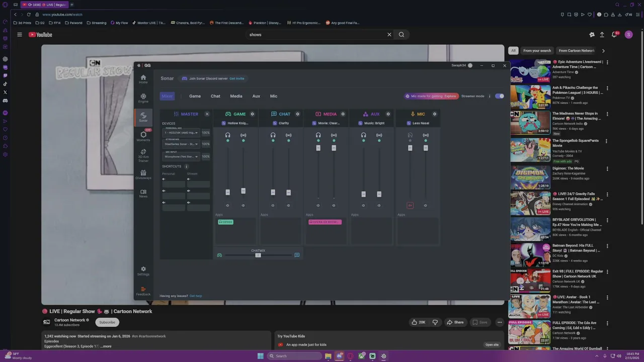Open GAME channel gear settings
The width and height of the screenshot is (644, 362).
[x=253, y=114]
